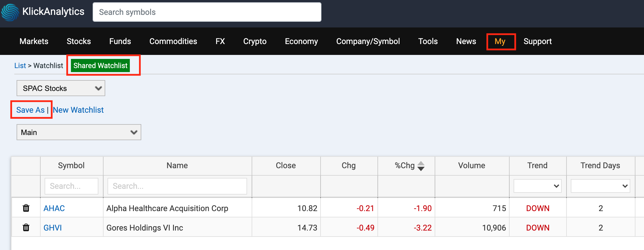Expand the Main view dropdown
644x250 pixels.
(x=79, y=132)
